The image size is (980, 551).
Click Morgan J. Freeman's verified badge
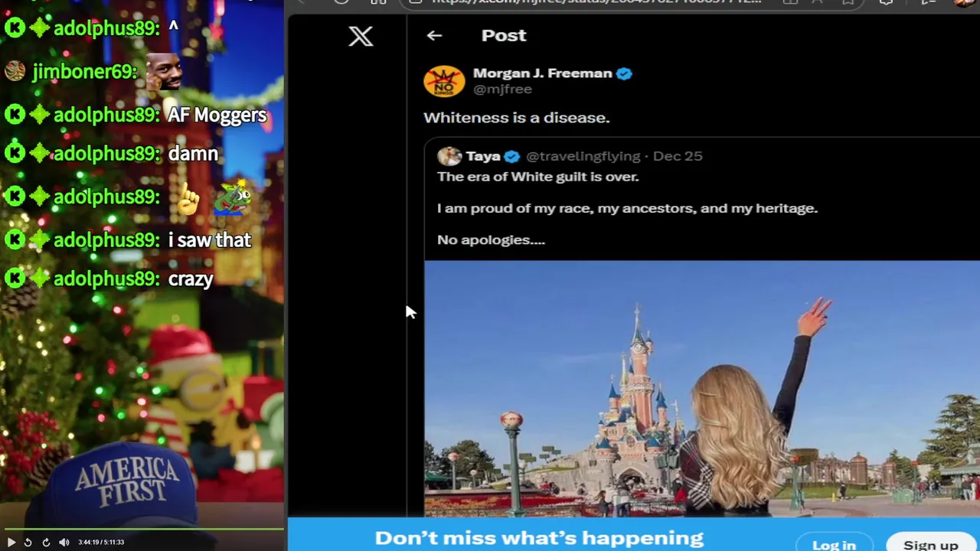(624, 73)
